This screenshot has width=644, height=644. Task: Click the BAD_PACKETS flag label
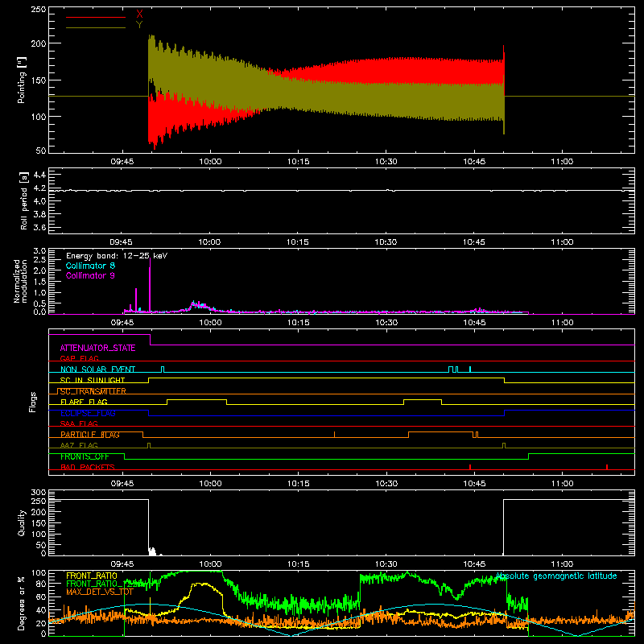coord(88,467)
